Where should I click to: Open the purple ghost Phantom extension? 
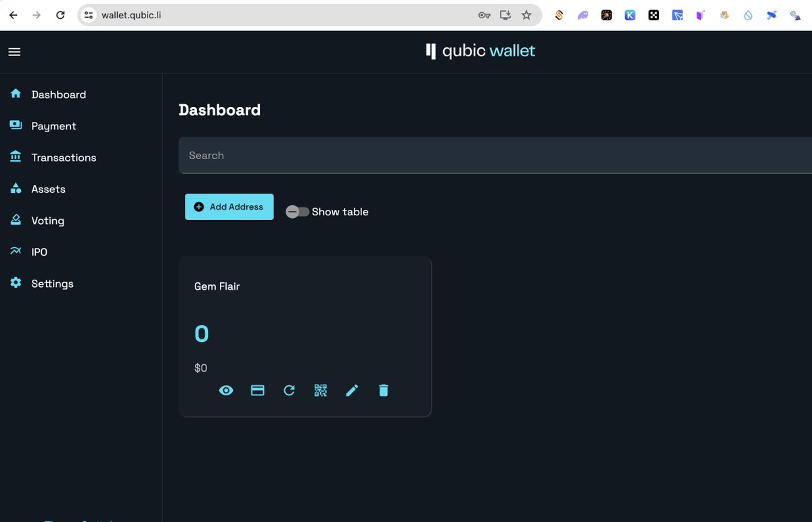(x=583, y=15)
